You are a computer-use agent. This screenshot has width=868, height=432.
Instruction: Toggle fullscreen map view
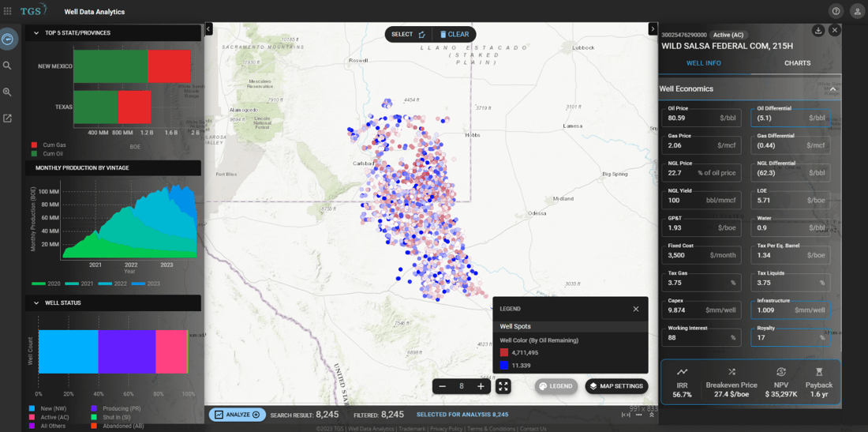coord(503,386)
